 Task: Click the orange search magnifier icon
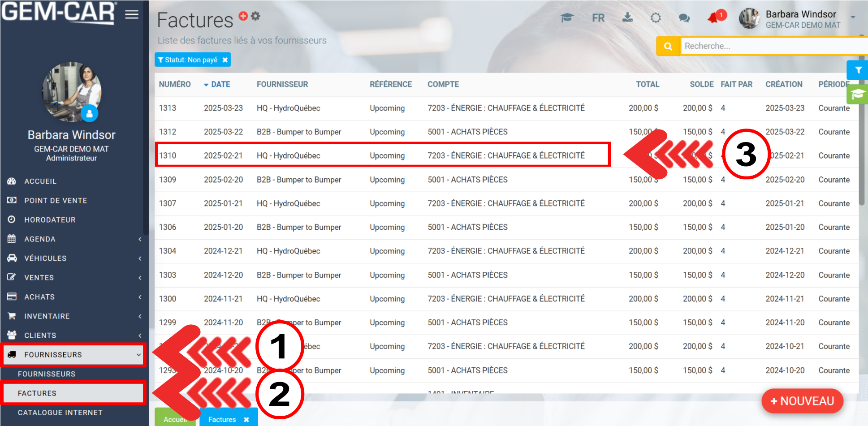pos(668,46)
